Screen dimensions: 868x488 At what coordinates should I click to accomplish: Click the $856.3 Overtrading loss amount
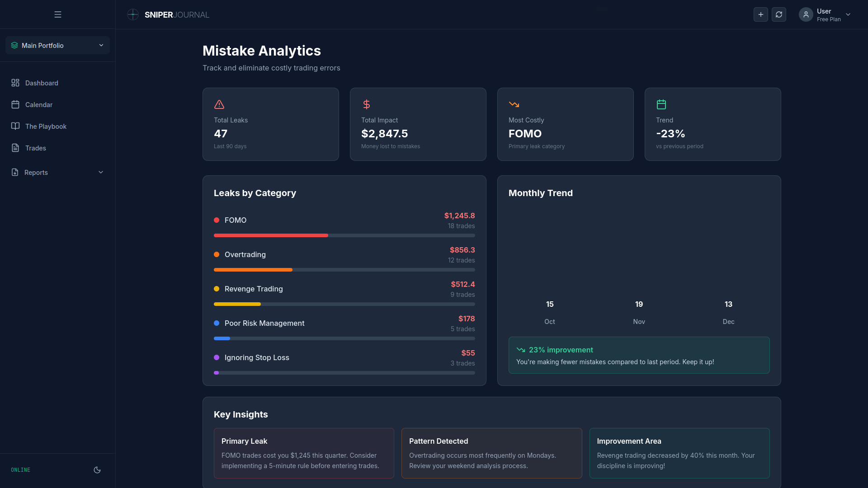click(x=462, y=250)
